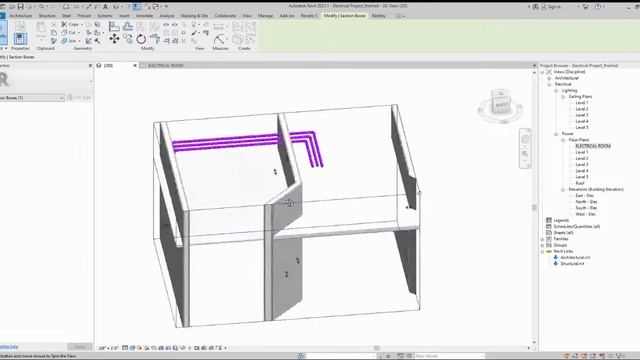
Task: Select the North - Elec elevation
Action: point(586,202)
